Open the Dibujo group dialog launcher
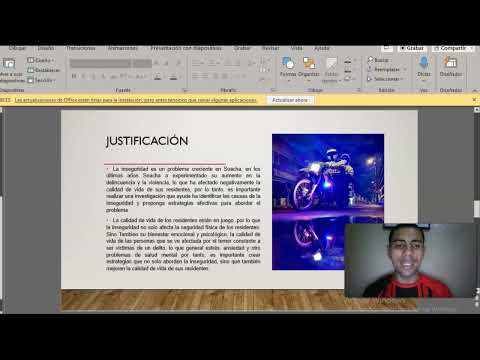Viewport: 480px width, 360px height. pyautogui.click(x=359, y=90)
